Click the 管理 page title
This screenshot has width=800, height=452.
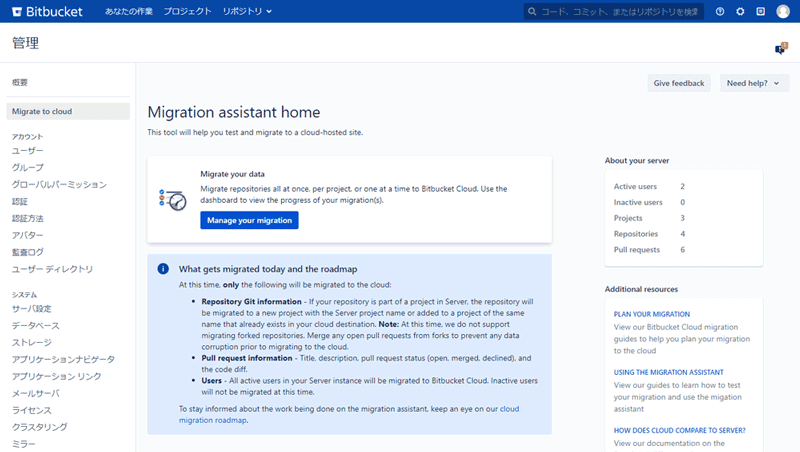click(26, 43)
